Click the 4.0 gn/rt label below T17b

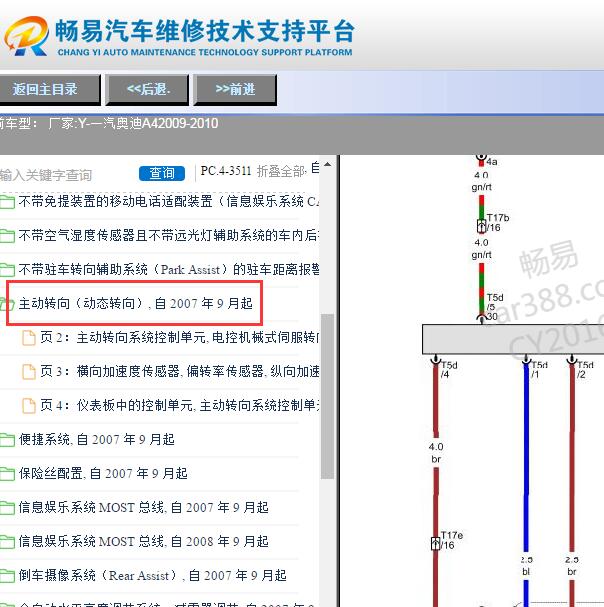click(x=481, y=249)
